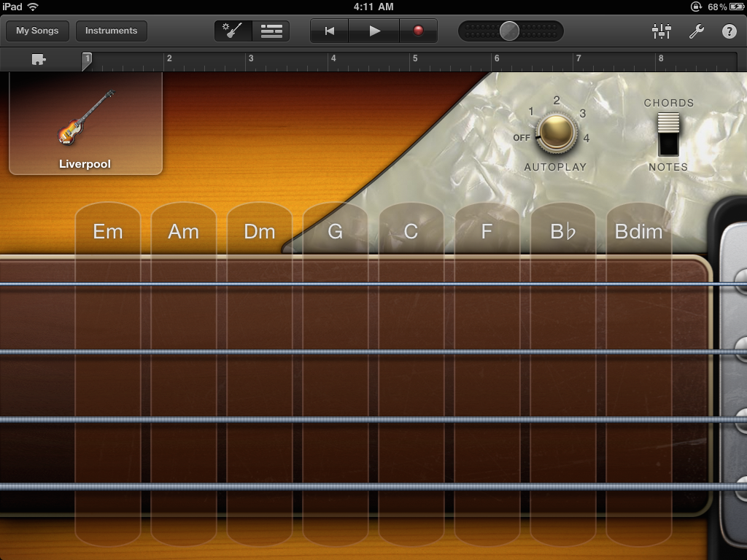Switch to instrument view icon

pos(233,31)
